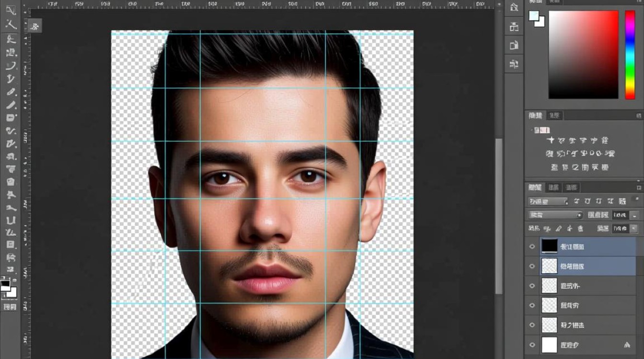
Task: Click the house-shaped icon in the collapsed panel strip
Action: pos(514,7)
